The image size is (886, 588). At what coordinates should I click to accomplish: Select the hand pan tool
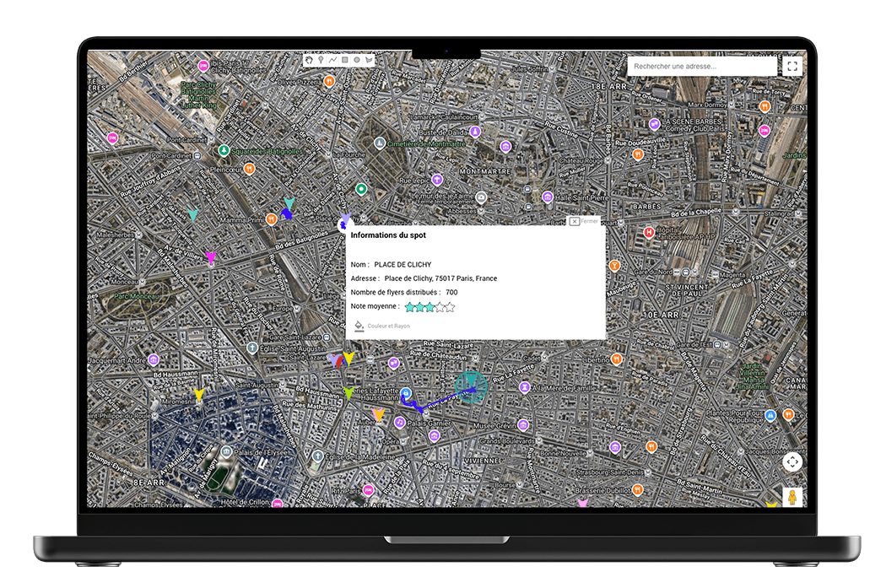[311, 60]
